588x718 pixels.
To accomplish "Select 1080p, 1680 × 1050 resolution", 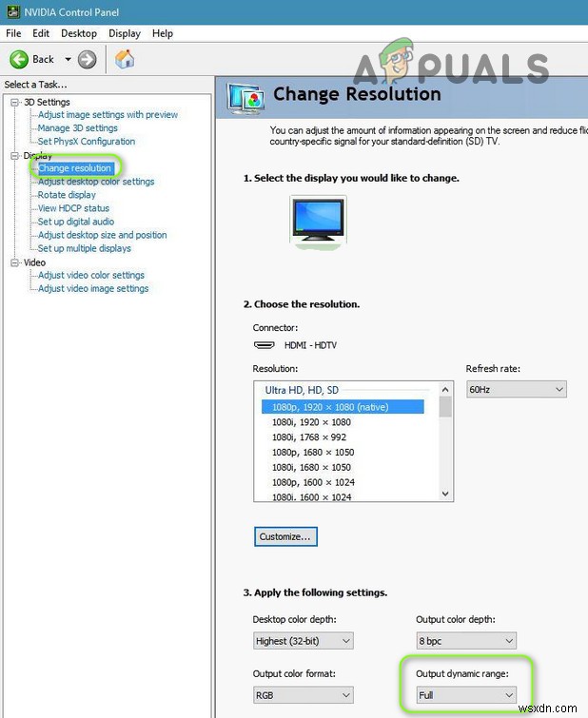I will coord(313,452).
